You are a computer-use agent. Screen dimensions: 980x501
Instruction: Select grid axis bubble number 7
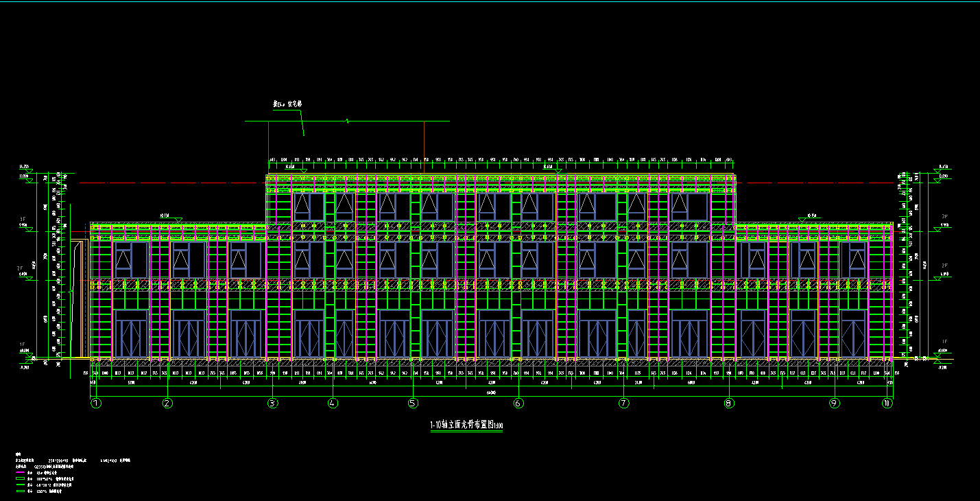coord(623,404)
